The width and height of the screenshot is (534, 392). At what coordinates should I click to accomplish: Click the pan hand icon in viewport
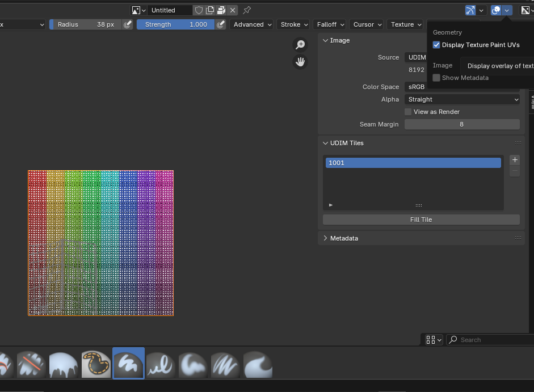(300, 62)
